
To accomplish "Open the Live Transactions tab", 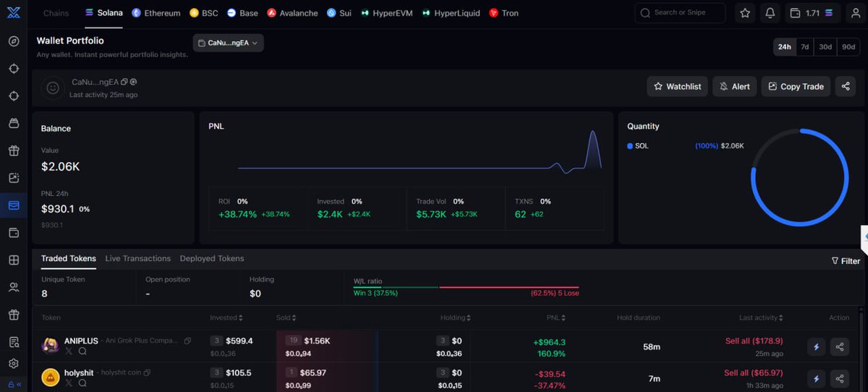I will (138, 258).
